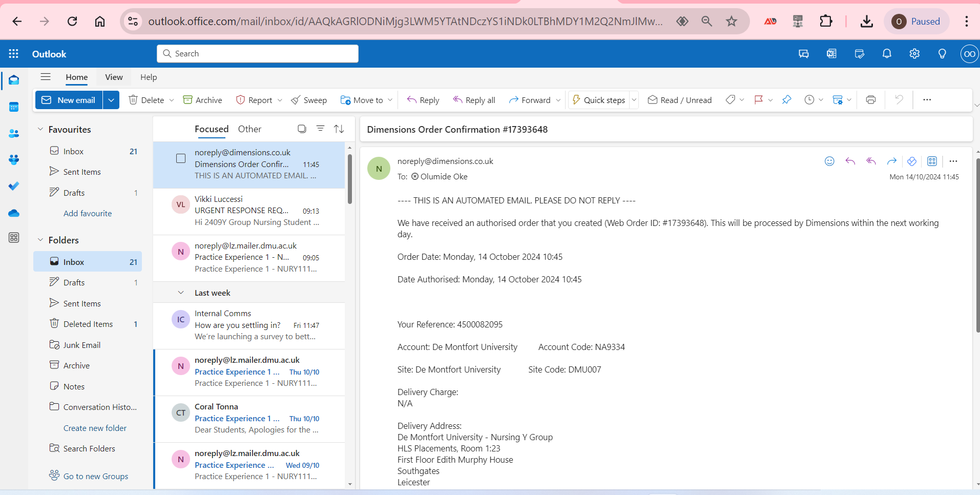Reply using arrow in message header

(850, 161)
